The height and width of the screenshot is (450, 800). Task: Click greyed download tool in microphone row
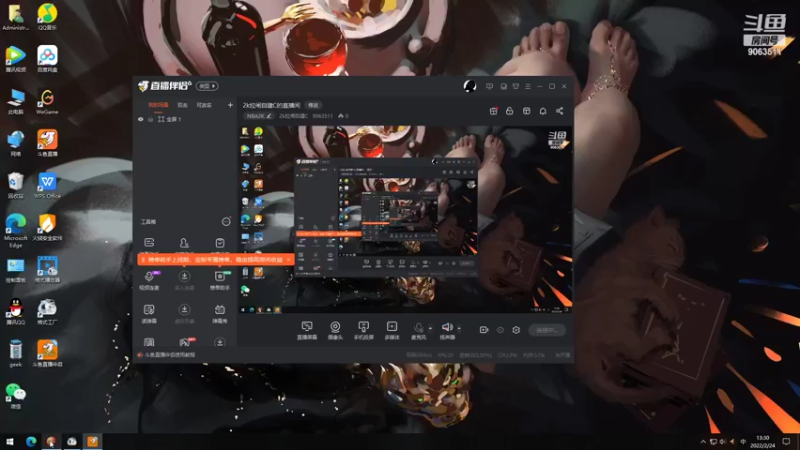pyautogui.click(x=184, y=281)
